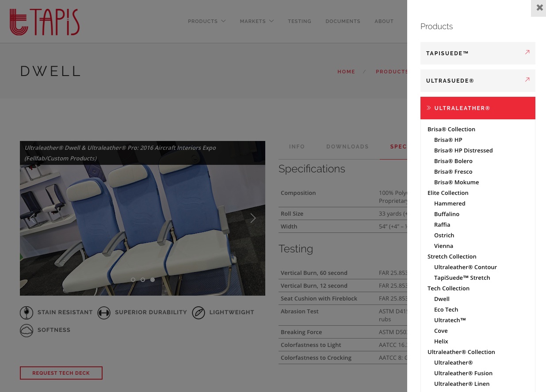Viewport: 546px width, 392px height.
Task: Click the Roll Size specification label
Action: tap(292, 213)
